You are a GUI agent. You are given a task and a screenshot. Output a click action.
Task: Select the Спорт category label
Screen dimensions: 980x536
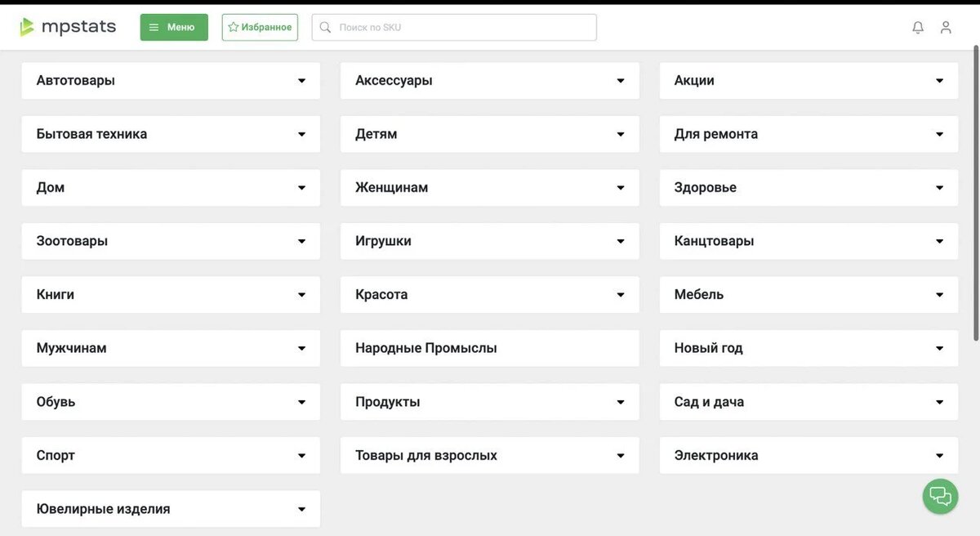pos(56,456)
